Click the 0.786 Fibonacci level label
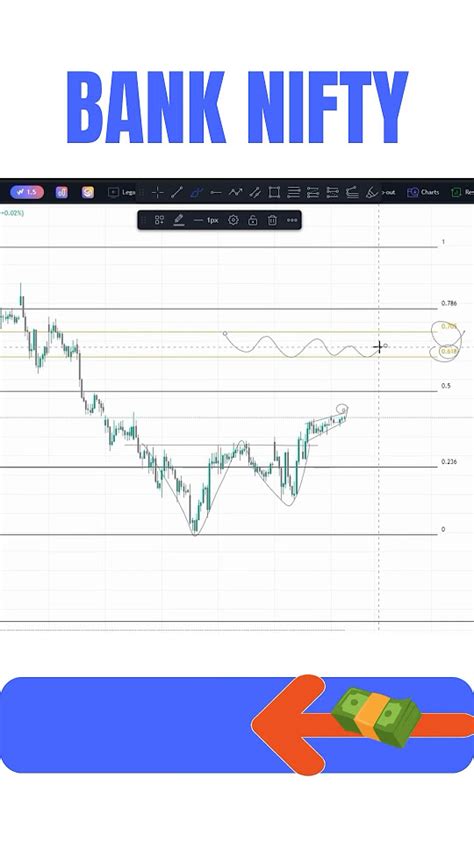Viewport: 474px width, 842px height. 449,303
